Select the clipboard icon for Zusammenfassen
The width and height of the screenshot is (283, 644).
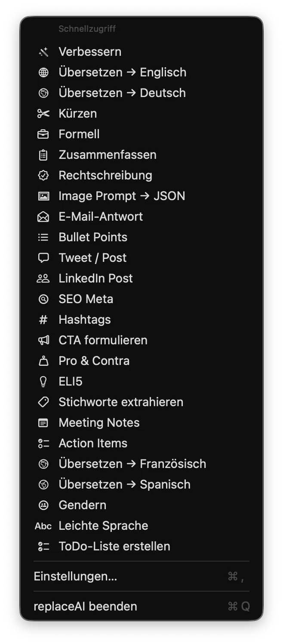tap(43, 155)
